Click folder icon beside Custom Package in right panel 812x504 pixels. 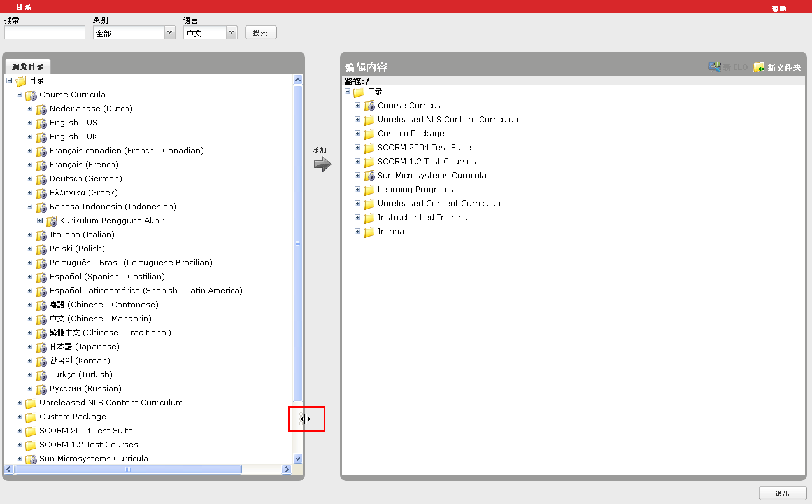(369, 134)
